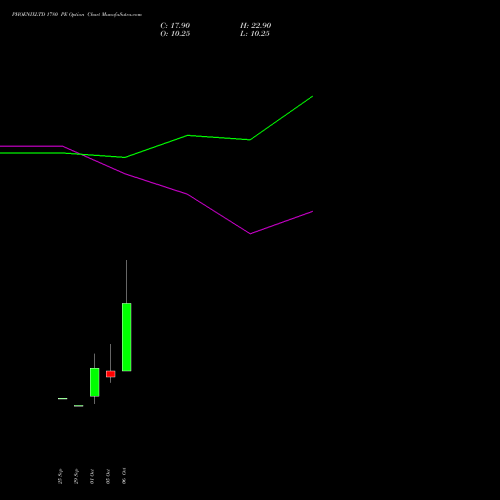Image resolution: width=500 pixels, height=500 pixels.
Task: Select the green candle for 01 Oct
Action: (x=94, y=382)
